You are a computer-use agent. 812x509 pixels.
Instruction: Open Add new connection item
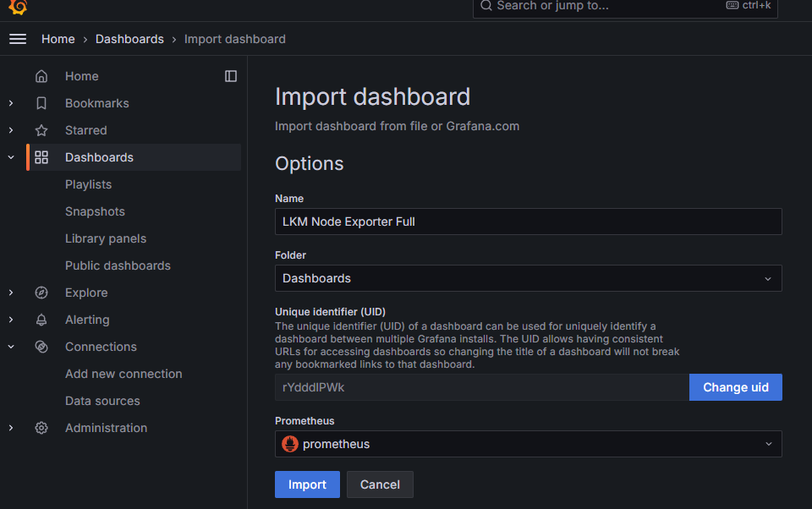pyautogui.click(x=123, y=374)
